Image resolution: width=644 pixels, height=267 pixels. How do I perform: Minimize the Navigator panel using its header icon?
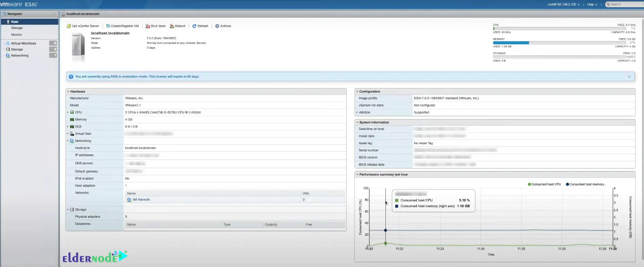54,14
